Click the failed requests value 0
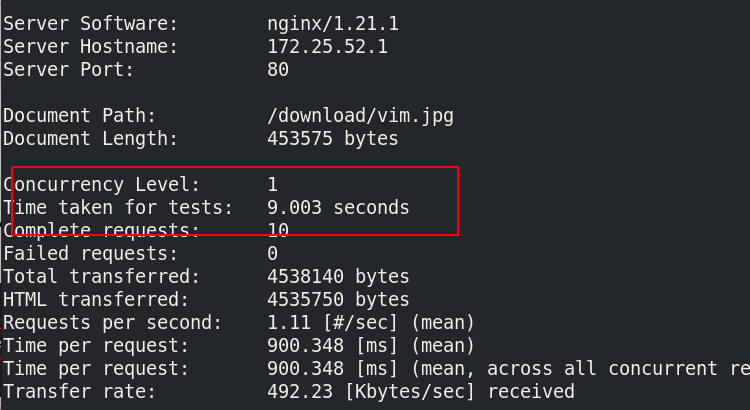The image size is (750, 410). click(x=273, y=253)
